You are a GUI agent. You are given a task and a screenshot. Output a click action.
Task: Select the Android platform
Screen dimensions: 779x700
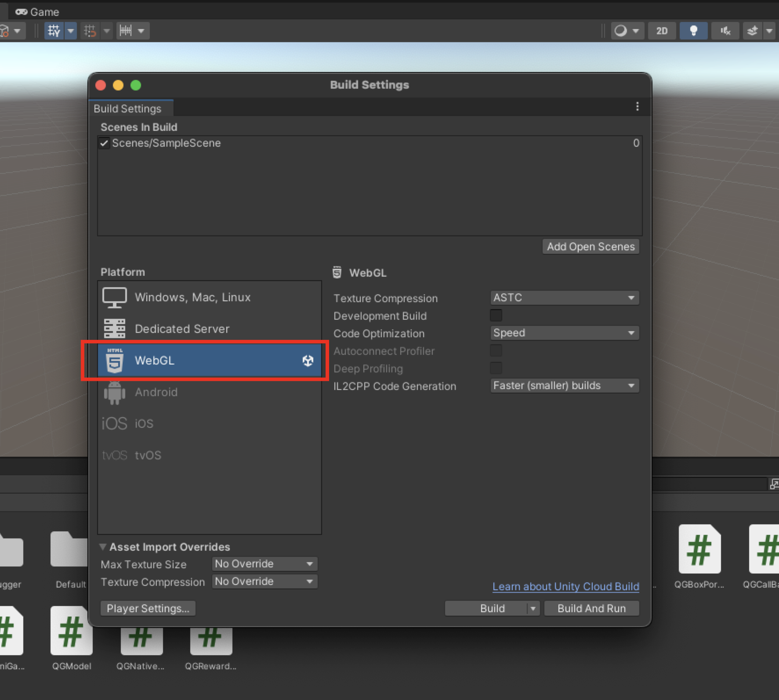pyautogui.click(x=209, y=392)
